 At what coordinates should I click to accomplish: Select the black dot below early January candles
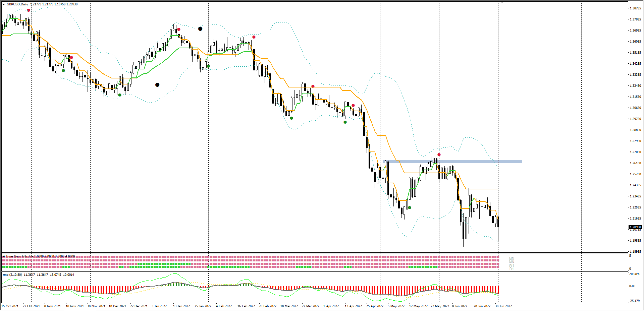157,85
